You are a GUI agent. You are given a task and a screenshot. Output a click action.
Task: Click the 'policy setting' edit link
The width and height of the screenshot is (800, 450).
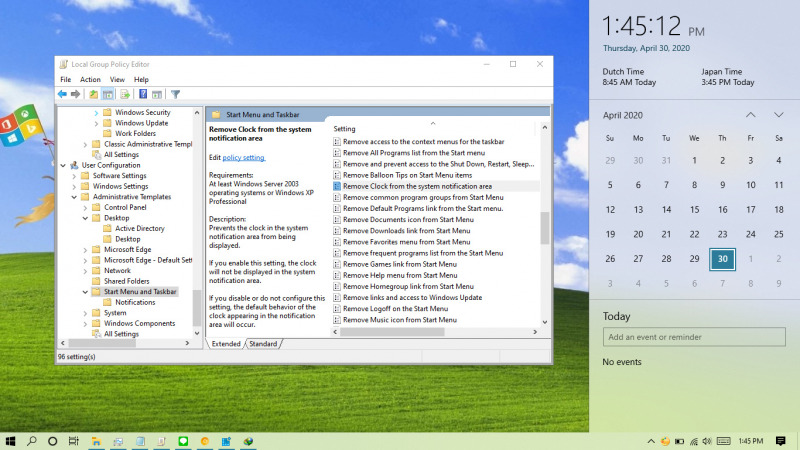point(244,158)
